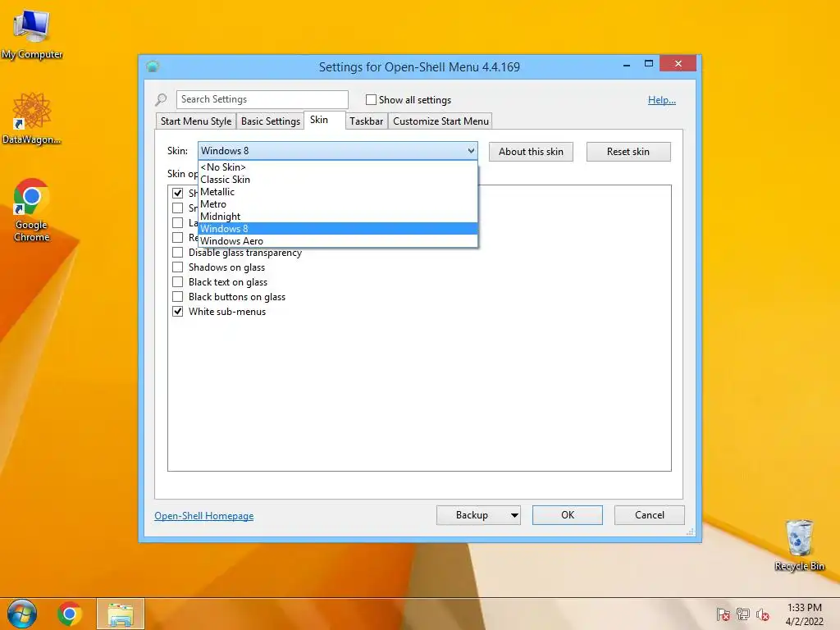Enable Shadows on glass option
840x630 pixels.
[177, 267]
